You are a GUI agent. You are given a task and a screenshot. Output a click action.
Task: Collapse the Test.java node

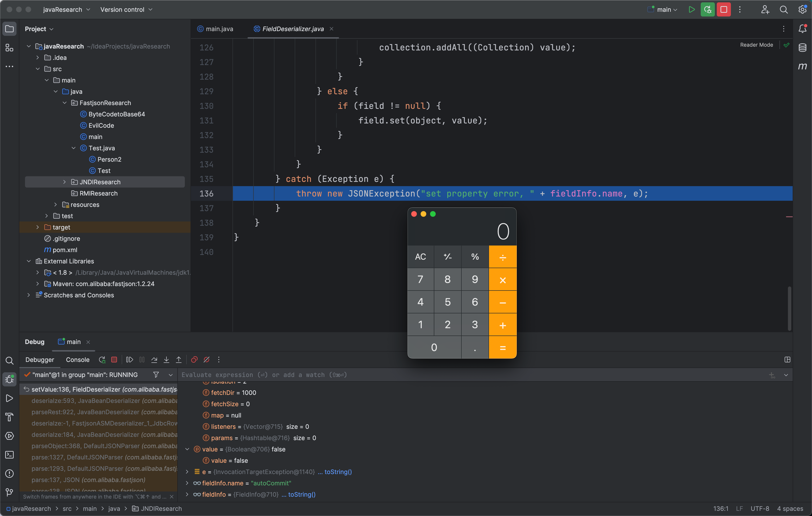(x=74, y=148)
